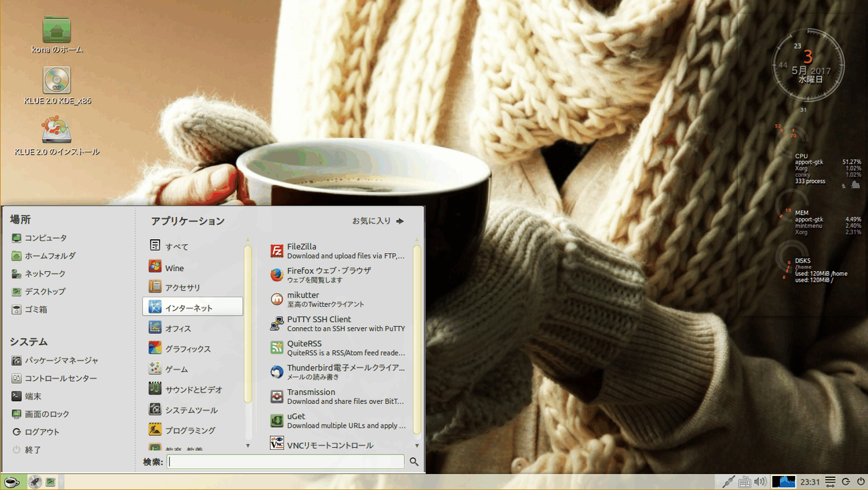Click the down arrow below the application list
Viewport: 868px width, 490px height.
click(417, 445)
